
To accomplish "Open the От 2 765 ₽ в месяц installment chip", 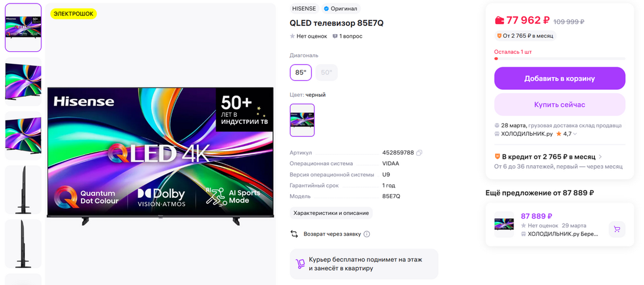I will click(525, 35).
